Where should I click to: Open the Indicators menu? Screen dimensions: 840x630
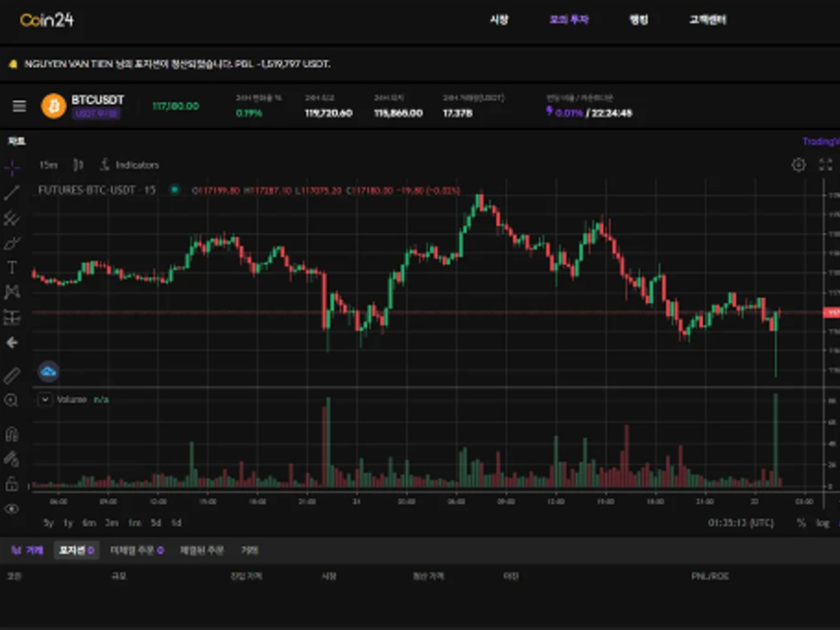[130, 165]
